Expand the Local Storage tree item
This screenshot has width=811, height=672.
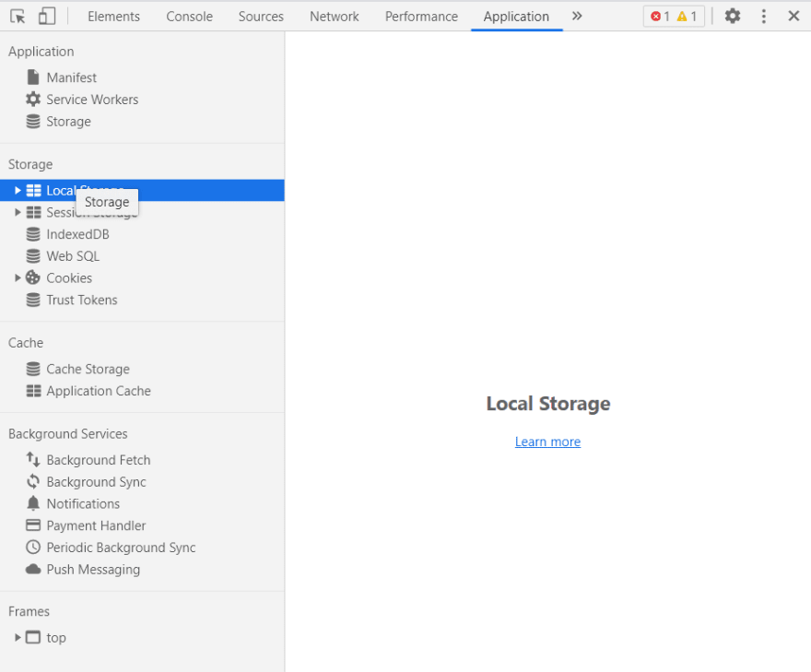18,190
